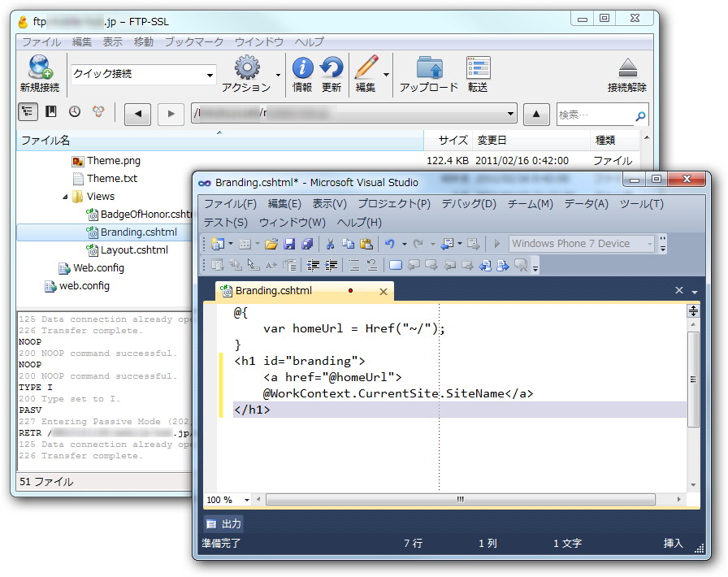Close the Branding.cshtml tab
The image size is (728, 577).
383,292
